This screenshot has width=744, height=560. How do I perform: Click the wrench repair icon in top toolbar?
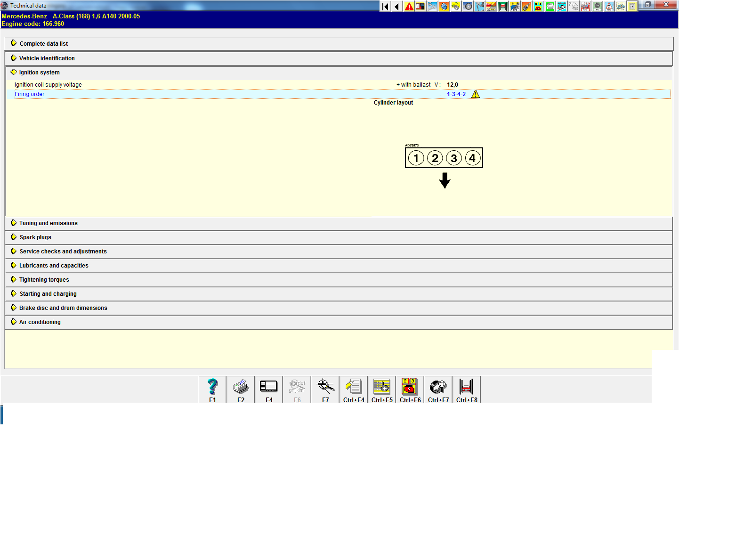tap(432, 6)
